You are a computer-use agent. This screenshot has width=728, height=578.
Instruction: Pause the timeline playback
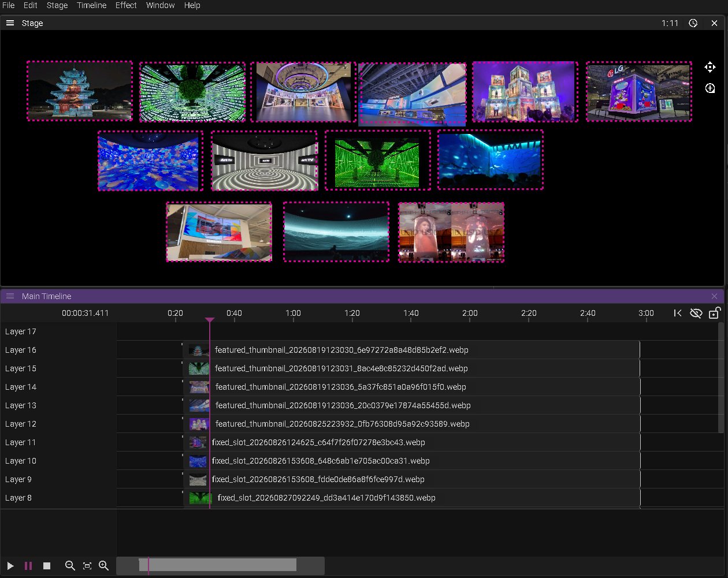pyautogui.click(x=28, y=566)
